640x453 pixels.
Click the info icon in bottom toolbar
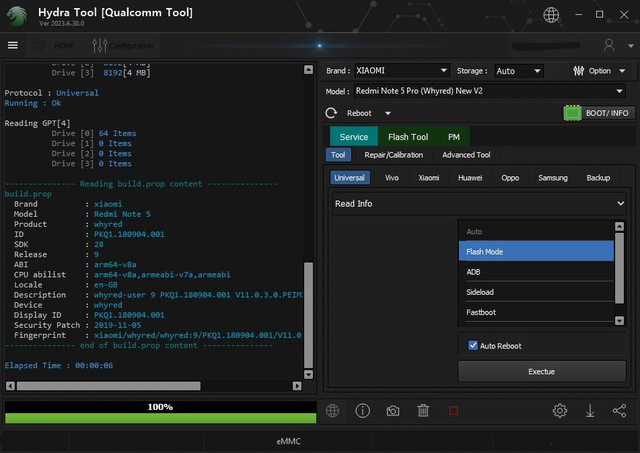(x=362, y=411)
